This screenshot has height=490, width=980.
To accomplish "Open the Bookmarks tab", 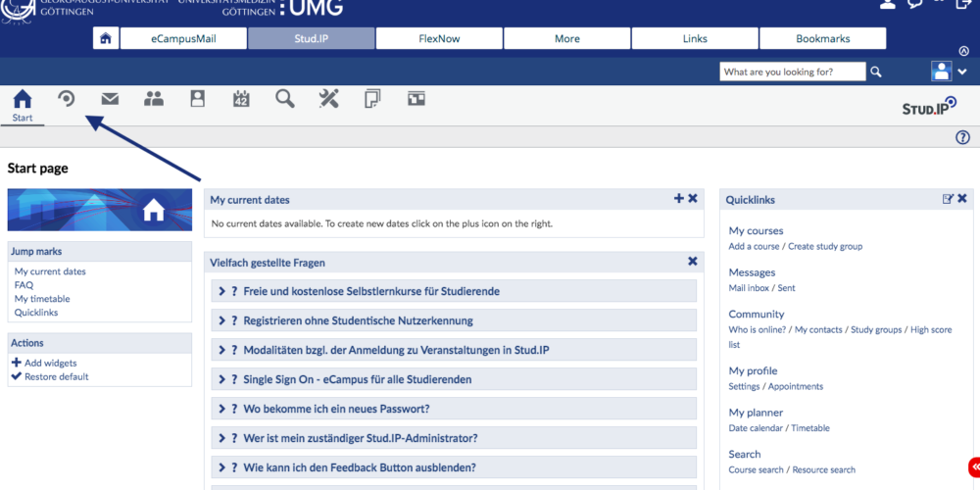I will tap(822, 38).
